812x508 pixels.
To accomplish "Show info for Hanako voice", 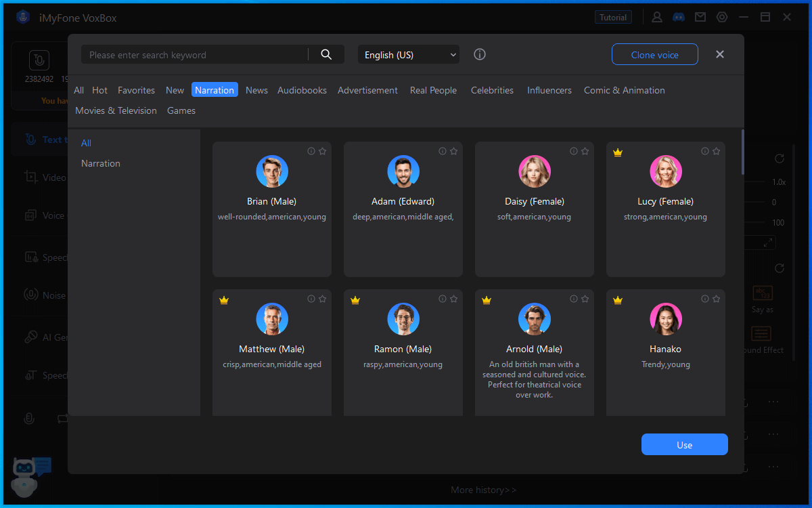I will coord(705,299).
